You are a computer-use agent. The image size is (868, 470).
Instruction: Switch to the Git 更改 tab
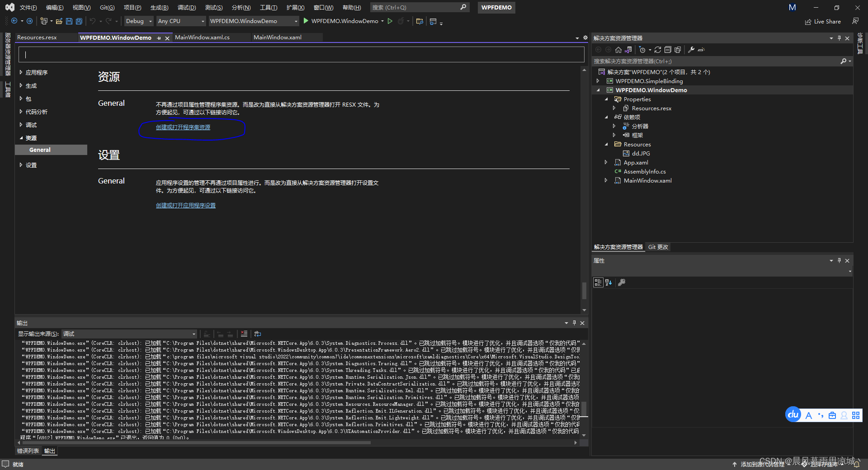click(x=658, y=247)
